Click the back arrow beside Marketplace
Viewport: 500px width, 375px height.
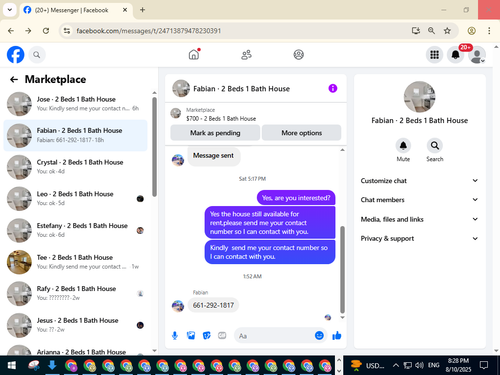pos(14,79)
